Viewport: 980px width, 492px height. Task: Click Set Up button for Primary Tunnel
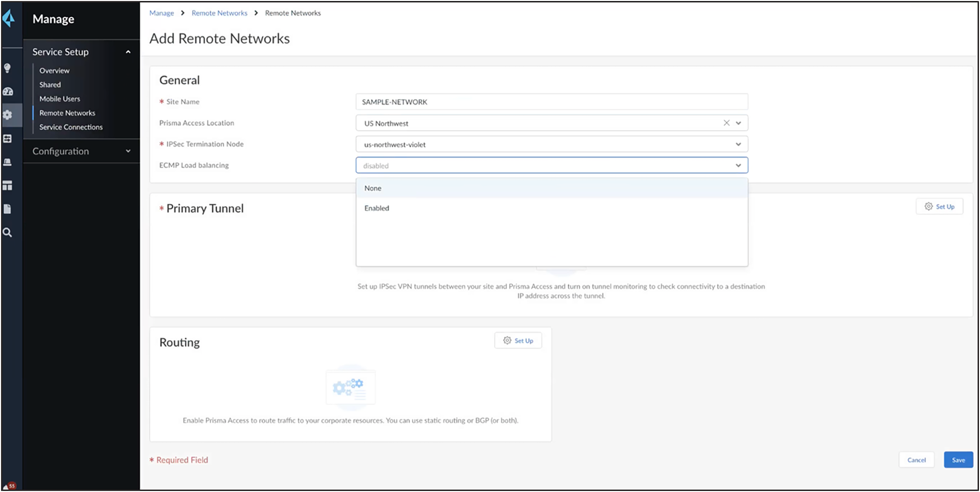[939, 206]
